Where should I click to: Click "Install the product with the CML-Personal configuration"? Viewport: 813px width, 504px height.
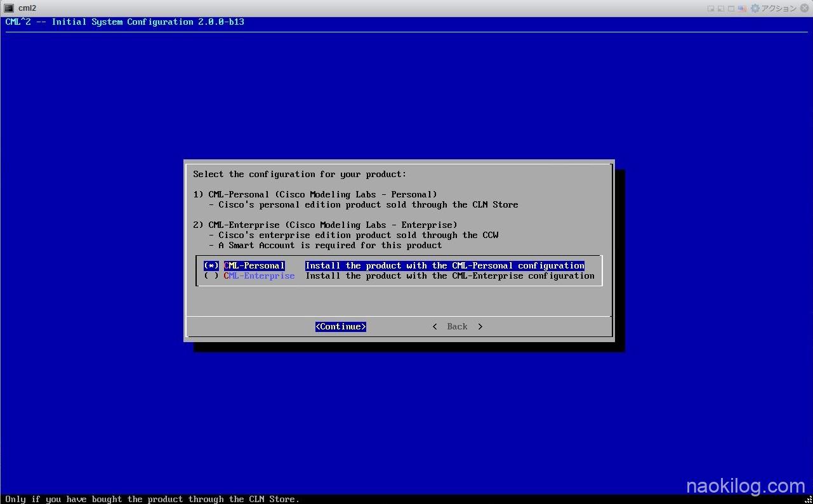[445, 265]
